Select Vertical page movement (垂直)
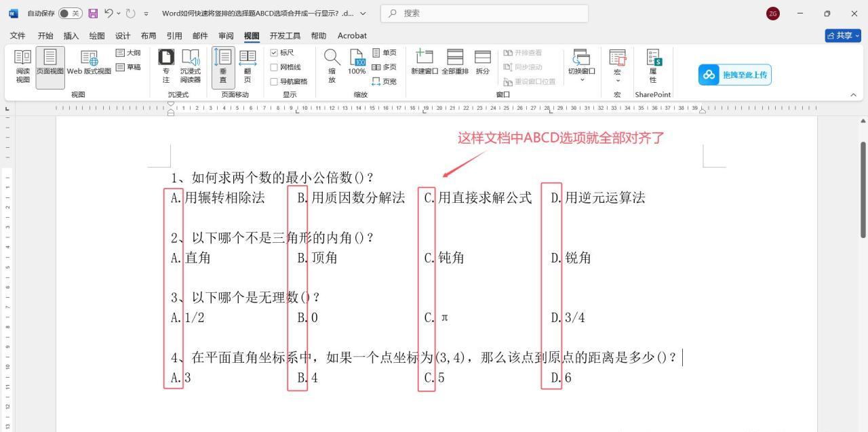The height and width of the screenshot is (432, 868). tap(223, 67)
